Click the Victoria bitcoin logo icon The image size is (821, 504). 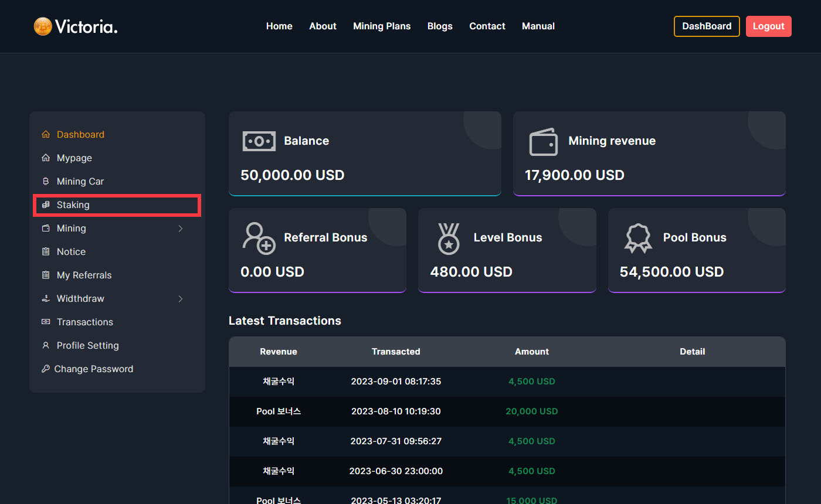(x=43, y=26)
